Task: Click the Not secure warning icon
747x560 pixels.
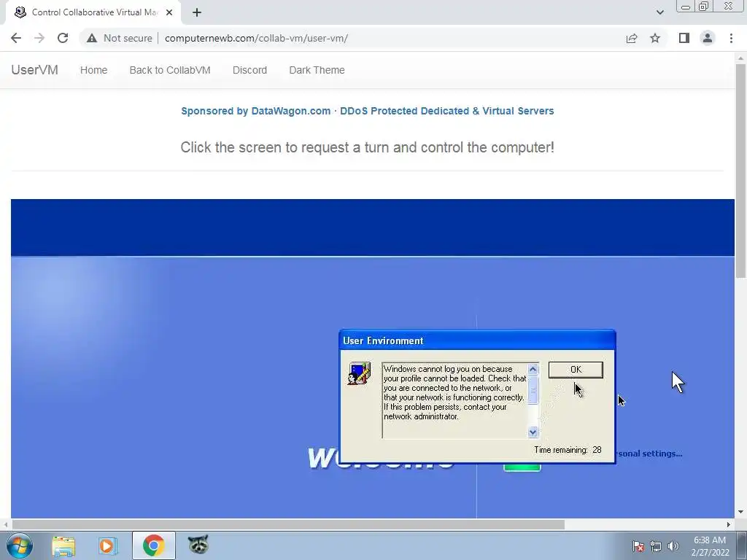Action: [x=92, y=38]
